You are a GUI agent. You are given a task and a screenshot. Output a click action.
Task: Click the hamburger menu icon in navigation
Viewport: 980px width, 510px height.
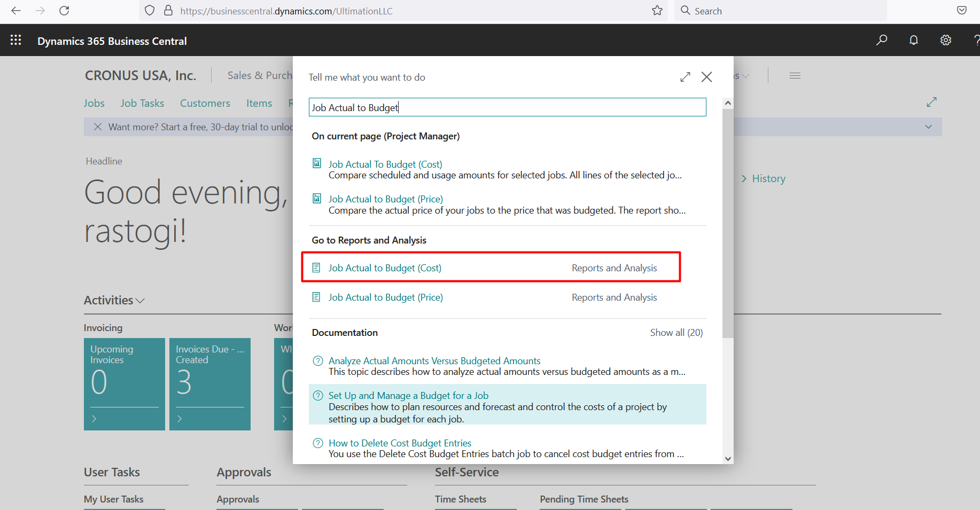(795, 76)
